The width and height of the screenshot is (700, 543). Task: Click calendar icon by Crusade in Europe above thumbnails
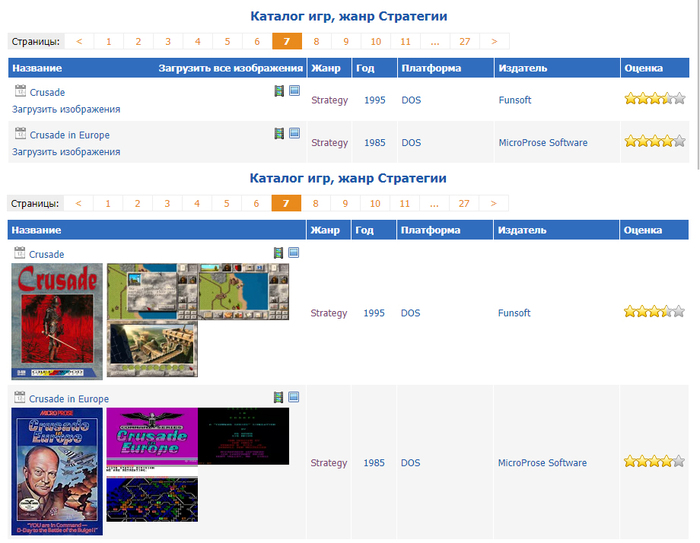[19, 397]
